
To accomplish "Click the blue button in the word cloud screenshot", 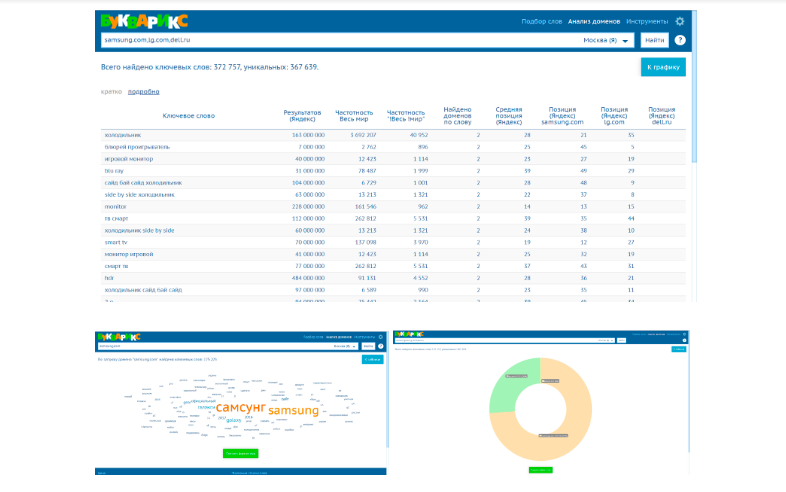I will tap(372, 360).
